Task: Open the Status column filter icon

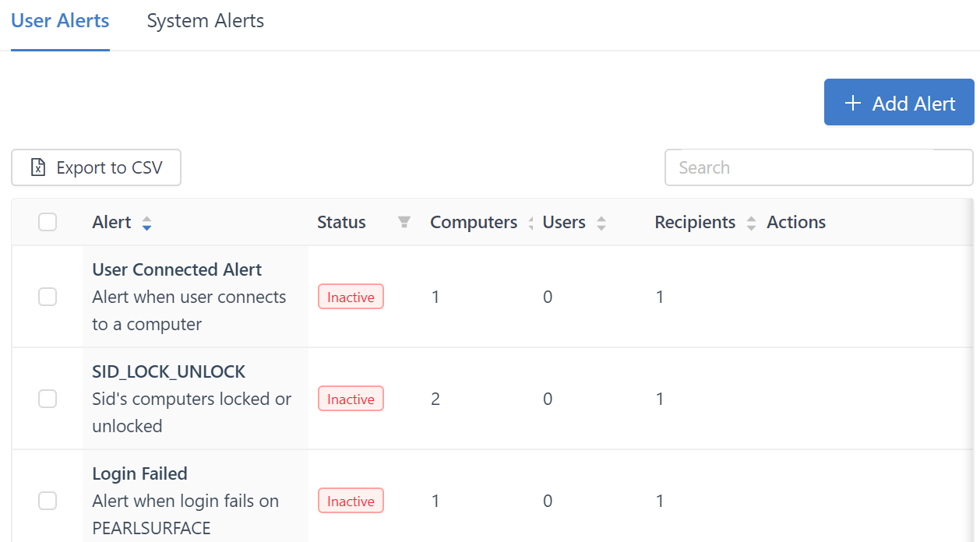Action: (x=404, y=223)
